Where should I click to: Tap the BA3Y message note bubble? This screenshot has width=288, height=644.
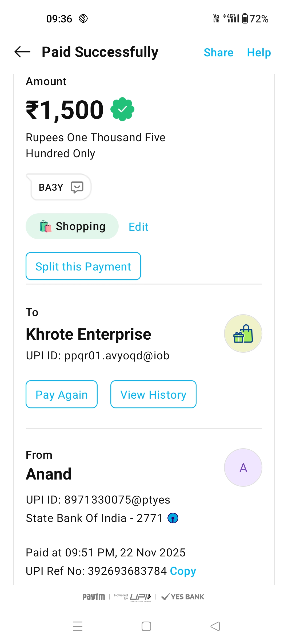click(51, 187)
